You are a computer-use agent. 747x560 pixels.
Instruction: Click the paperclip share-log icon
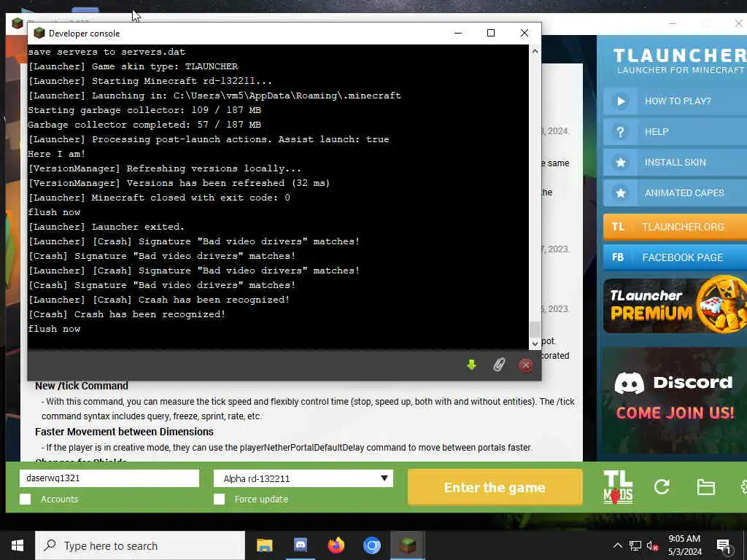tap(499, 365)
